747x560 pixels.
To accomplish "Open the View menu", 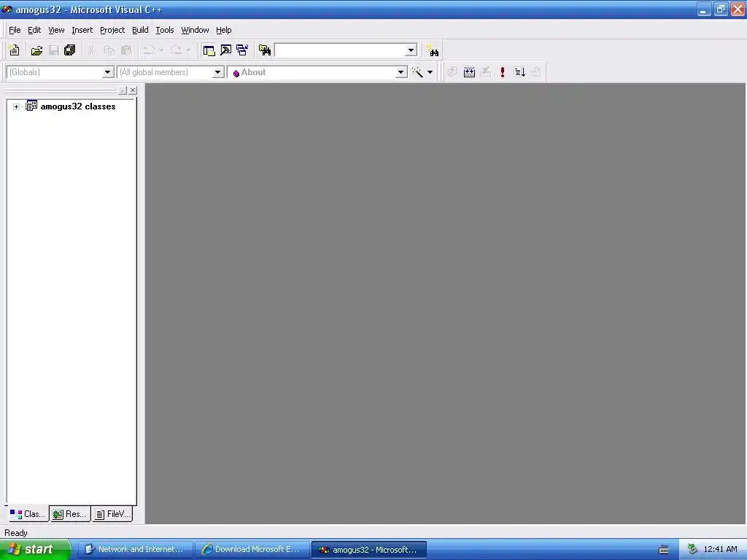I will [x=56, y=30].
